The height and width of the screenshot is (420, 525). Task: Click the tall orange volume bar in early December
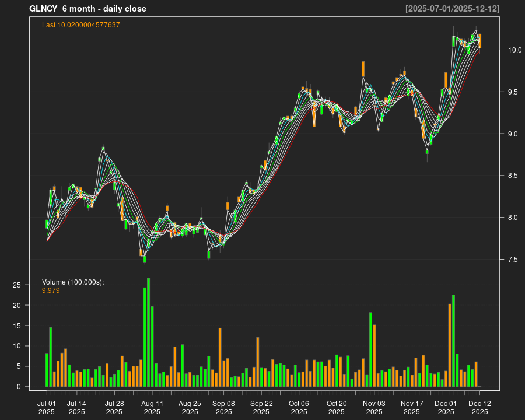pyautogui.click(x=450, y=345)
